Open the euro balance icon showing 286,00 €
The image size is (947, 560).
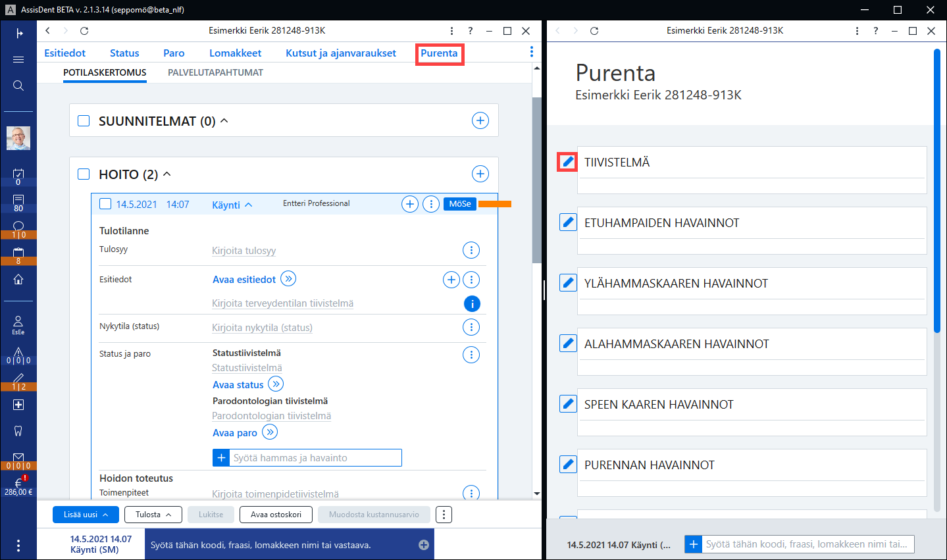(18, 487)
